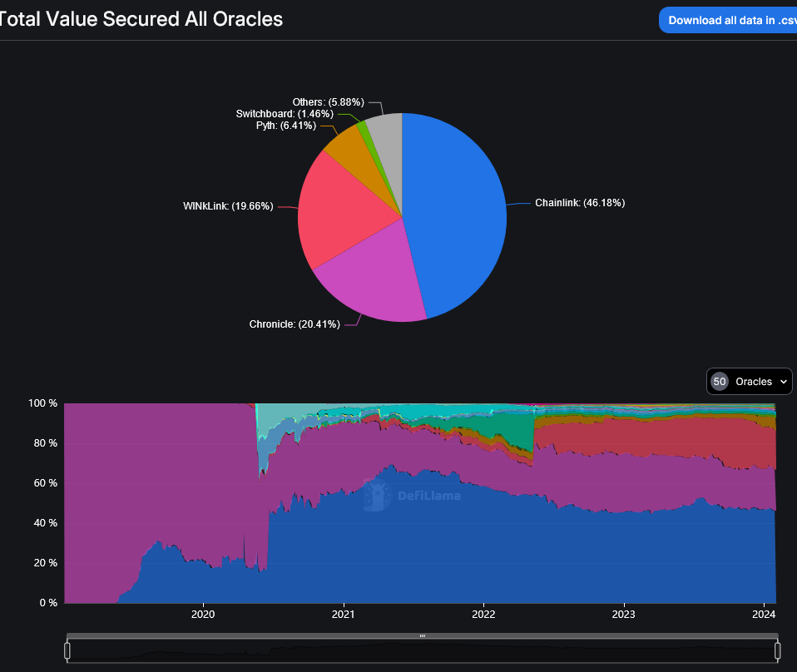The height and width of the screenshot is (672, 797).
Task: Open the Oracles selector dropdown
Action: [750, 382]
